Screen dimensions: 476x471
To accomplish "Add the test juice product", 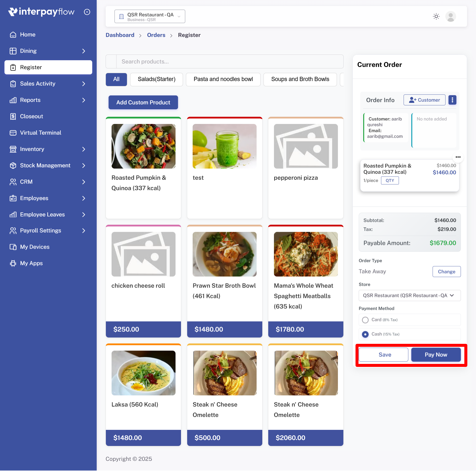I will [x=225, y=168].
